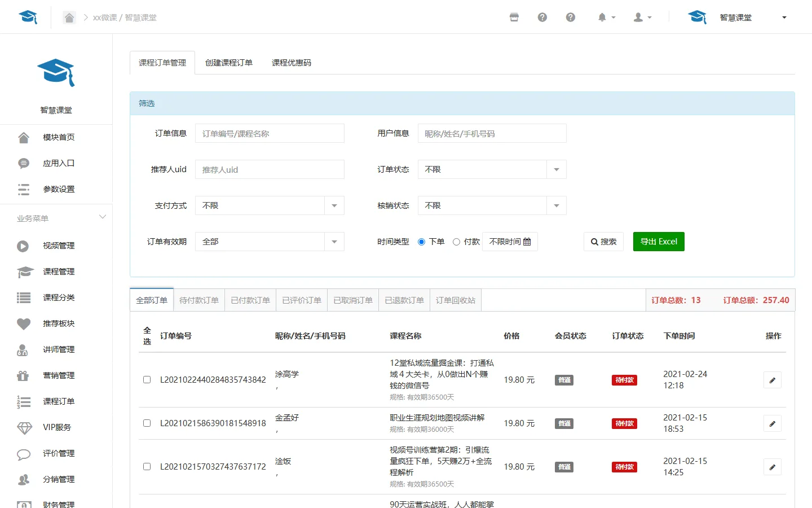Select 下单 time type radio

pos(421,242)
